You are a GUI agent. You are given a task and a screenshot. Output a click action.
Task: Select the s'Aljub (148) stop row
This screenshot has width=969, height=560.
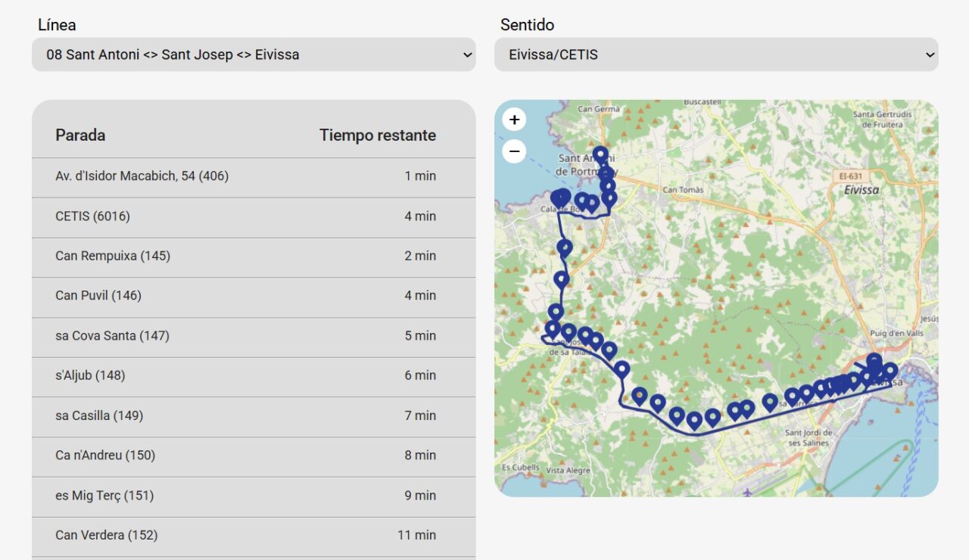[x=254, y=375]
